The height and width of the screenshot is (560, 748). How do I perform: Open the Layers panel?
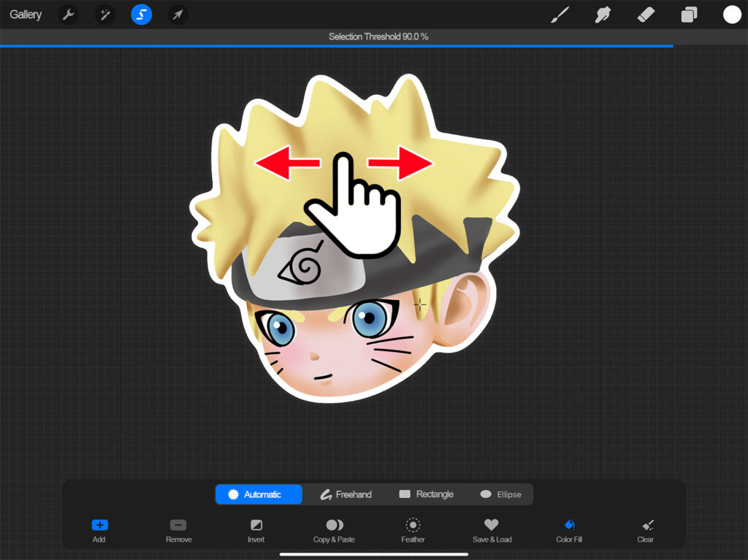click(x=689, y=15)
